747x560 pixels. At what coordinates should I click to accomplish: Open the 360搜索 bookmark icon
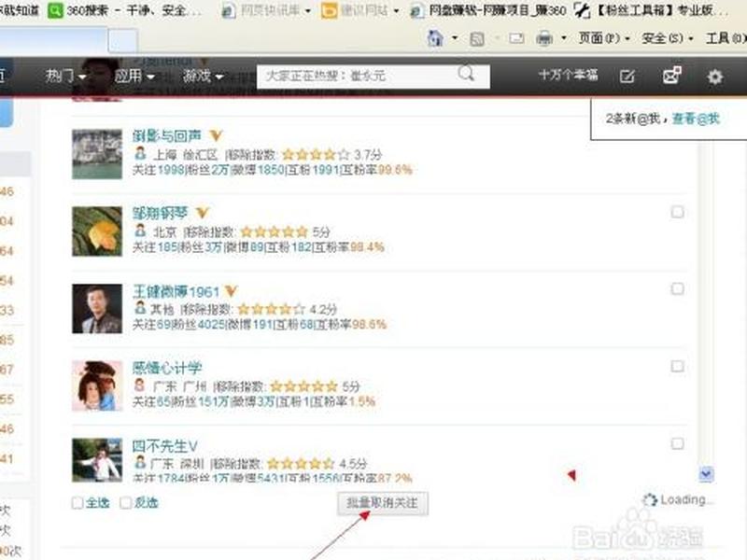point(55,10)
